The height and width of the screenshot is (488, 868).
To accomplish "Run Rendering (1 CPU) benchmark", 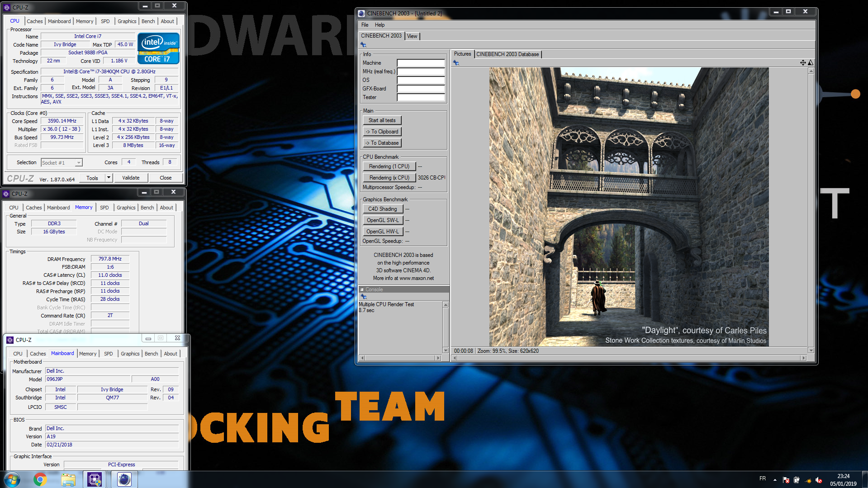I will pyautogui.click(x=389, y=166).
